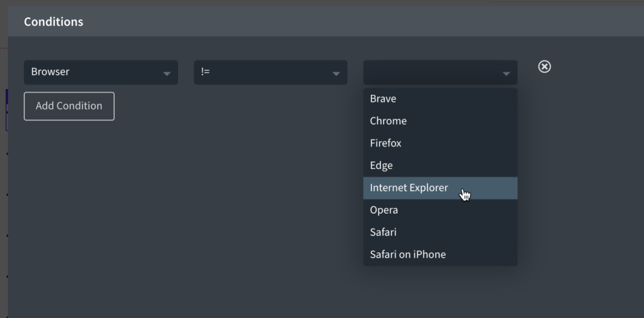Viewport: 644px width, 318px height.
Task: Remove the Browser condition with the X icon
Action: coord(544,67)
